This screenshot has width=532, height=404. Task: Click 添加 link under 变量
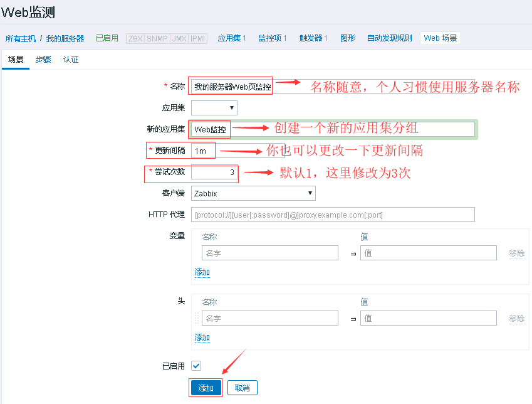(202, 272)
